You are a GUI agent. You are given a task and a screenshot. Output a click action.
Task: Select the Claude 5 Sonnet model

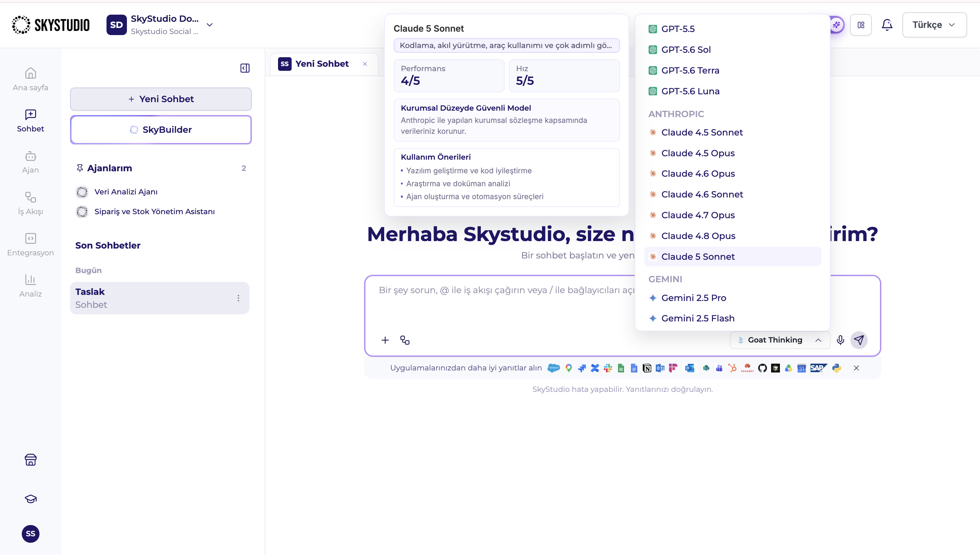click(x=732, y=256)
